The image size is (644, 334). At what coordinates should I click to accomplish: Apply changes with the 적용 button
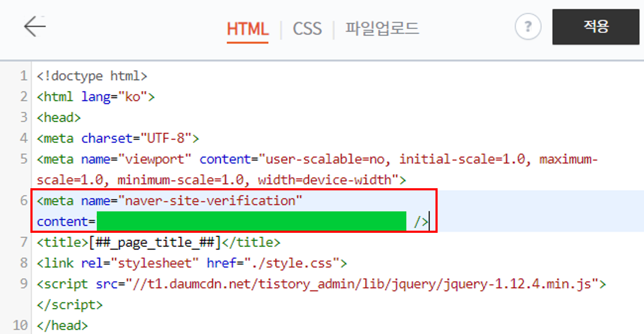coord(596,27)
